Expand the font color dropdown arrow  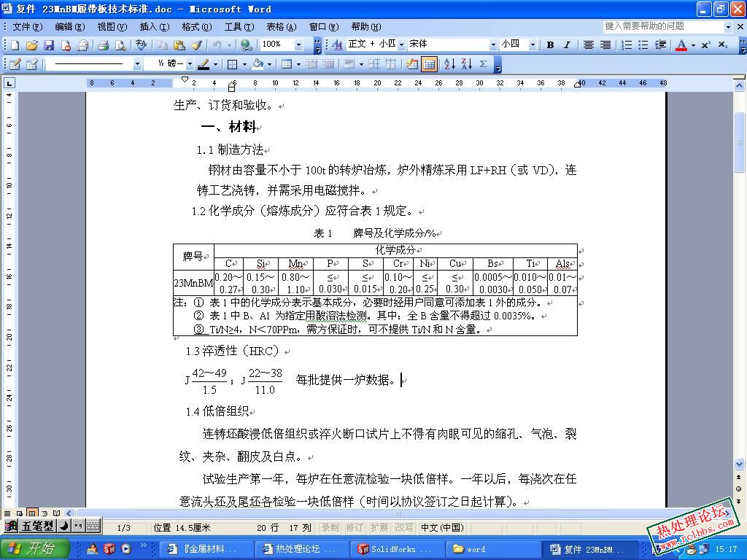[x=693, y=45]
